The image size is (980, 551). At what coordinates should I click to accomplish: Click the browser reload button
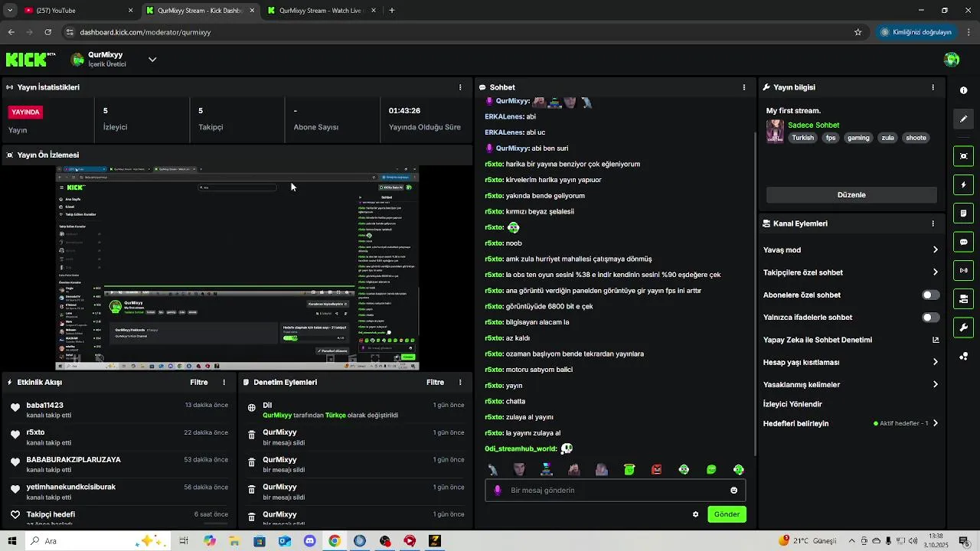(x=47, y=32)
